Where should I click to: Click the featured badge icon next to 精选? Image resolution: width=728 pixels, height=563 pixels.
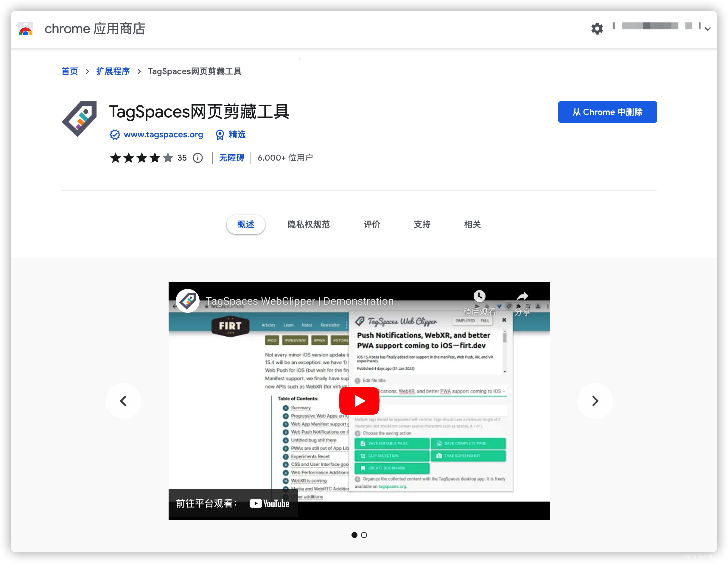220,135
